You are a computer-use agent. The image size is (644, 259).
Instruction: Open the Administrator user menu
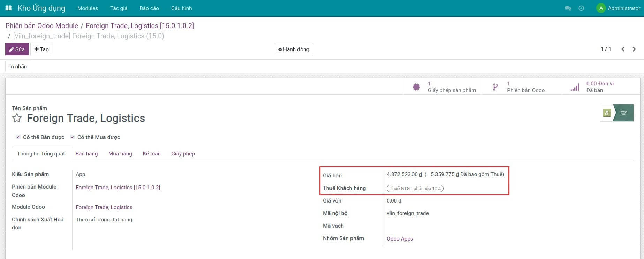pyautogui.click(x=618, y=8)
